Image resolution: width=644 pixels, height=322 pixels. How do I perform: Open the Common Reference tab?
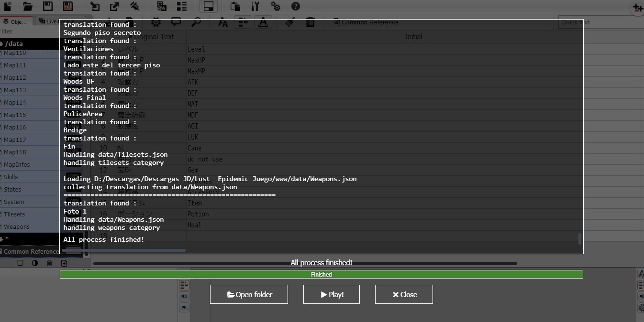click(366, 22)
